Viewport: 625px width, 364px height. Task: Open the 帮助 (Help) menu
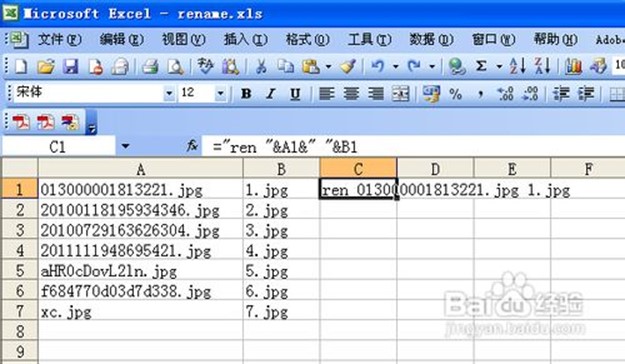tap(556, 39)
